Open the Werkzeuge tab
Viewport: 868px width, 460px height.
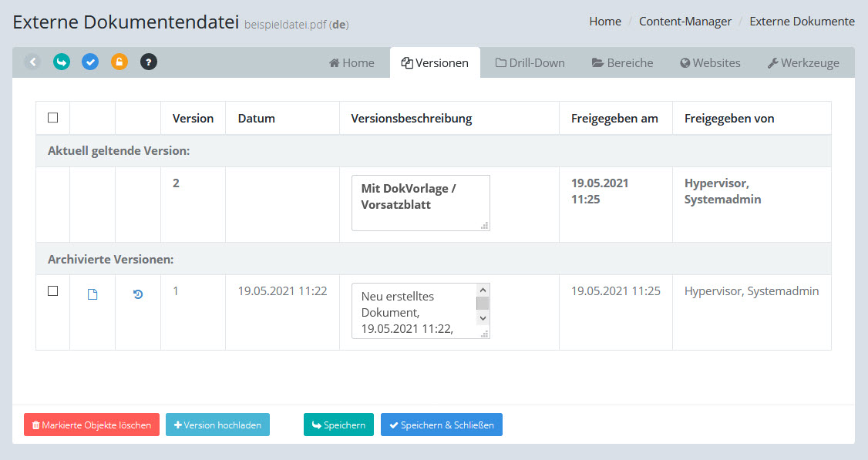click(x=803, y=63)
